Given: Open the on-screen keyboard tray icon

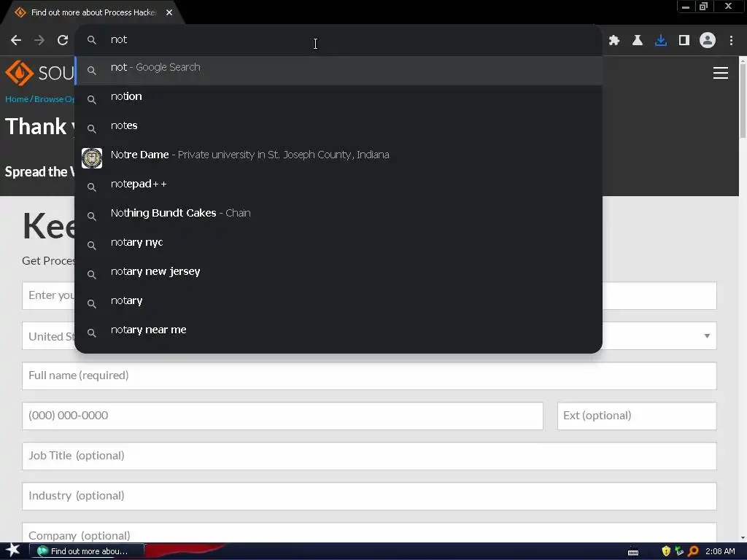Looking at the screenshot, I should [633, 552].
